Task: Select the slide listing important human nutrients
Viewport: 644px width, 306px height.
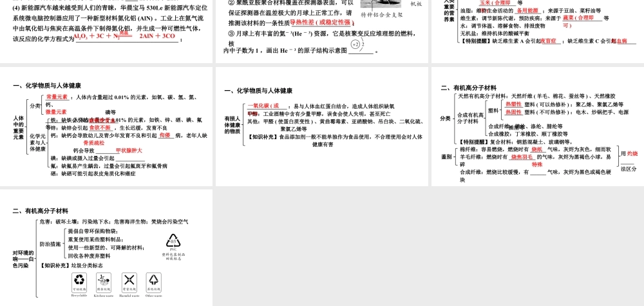Action: (x=538, y=31)
